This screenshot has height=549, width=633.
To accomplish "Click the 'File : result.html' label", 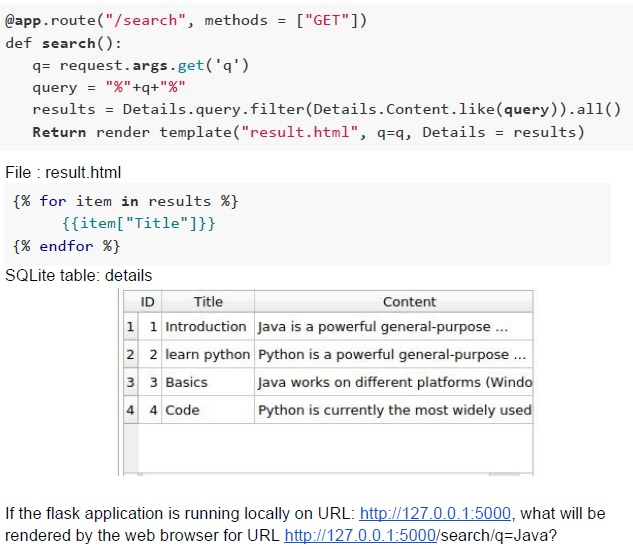I will click(x=63, y=172).
